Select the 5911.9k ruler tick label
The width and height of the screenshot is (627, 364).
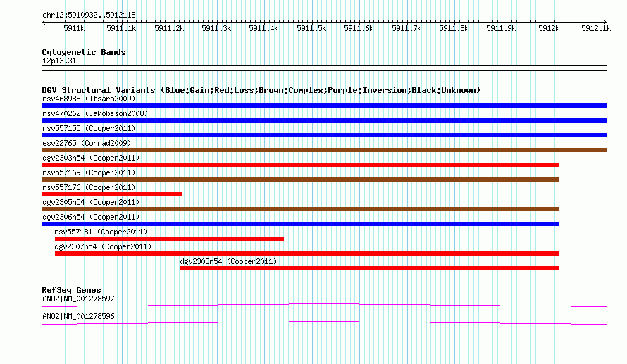click(x=501, y=28)
